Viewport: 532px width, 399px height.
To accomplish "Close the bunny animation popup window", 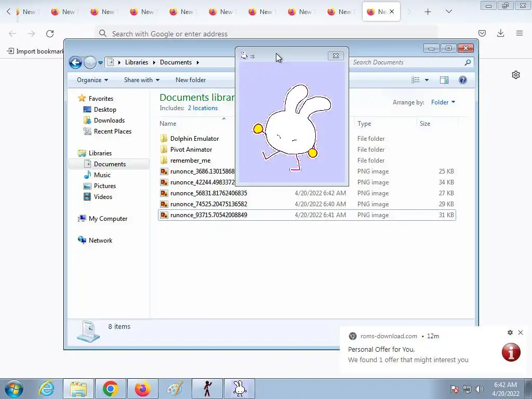I will [336, 56].
